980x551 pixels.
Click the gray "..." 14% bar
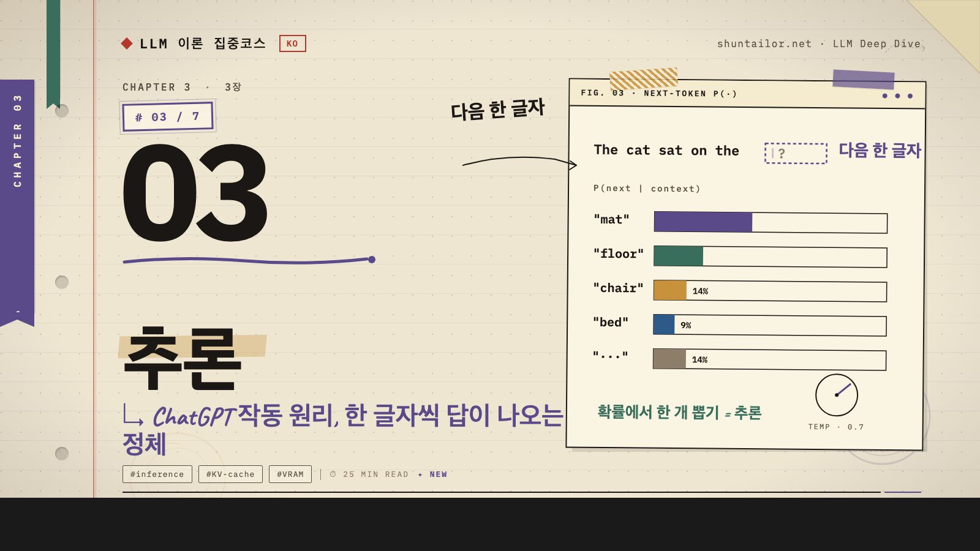(669, 359)
